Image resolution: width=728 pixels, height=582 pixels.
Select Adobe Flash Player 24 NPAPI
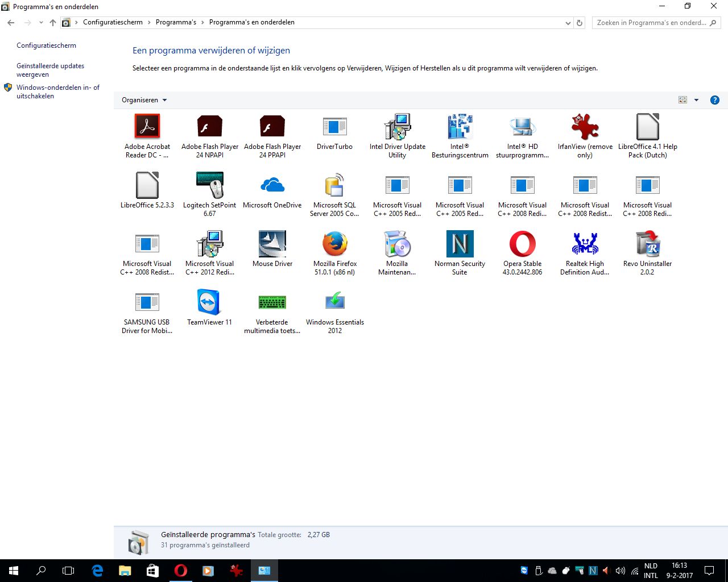pos(210,136)
